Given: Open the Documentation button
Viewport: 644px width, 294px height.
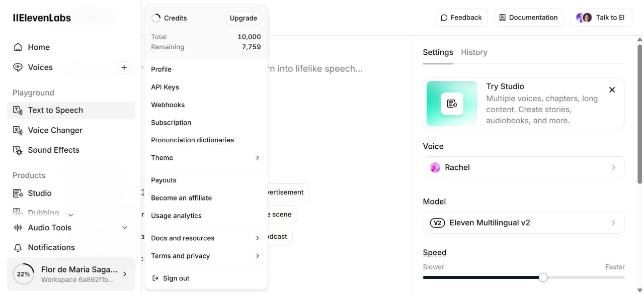Looking at the screenshot, I should (x=528, y=18).
